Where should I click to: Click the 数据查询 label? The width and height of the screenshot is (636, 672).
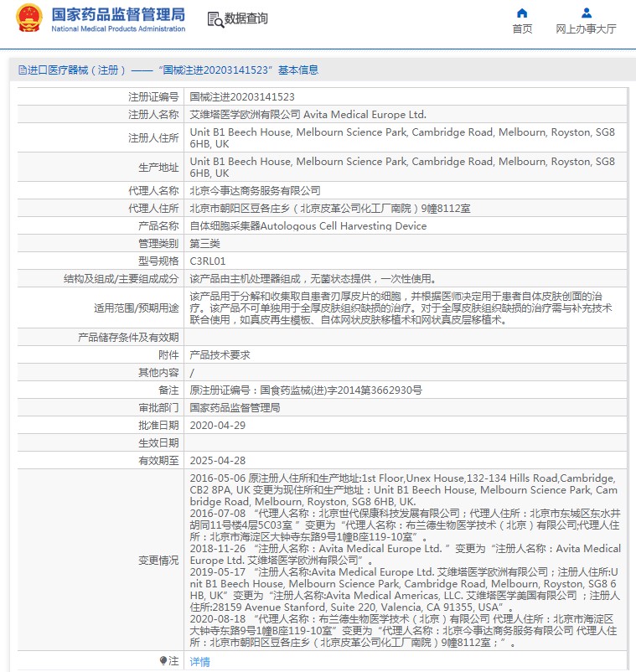(x=246, y=18)
